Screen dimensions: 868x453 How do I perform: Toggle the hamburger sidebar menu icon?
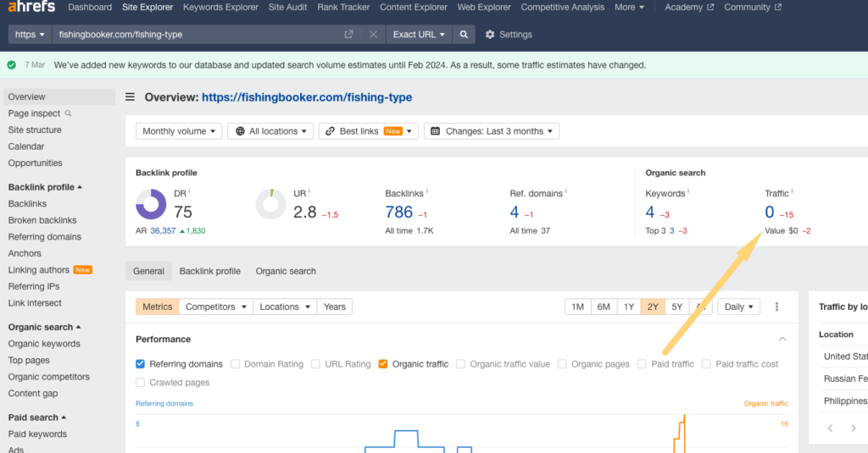(130, 97)
